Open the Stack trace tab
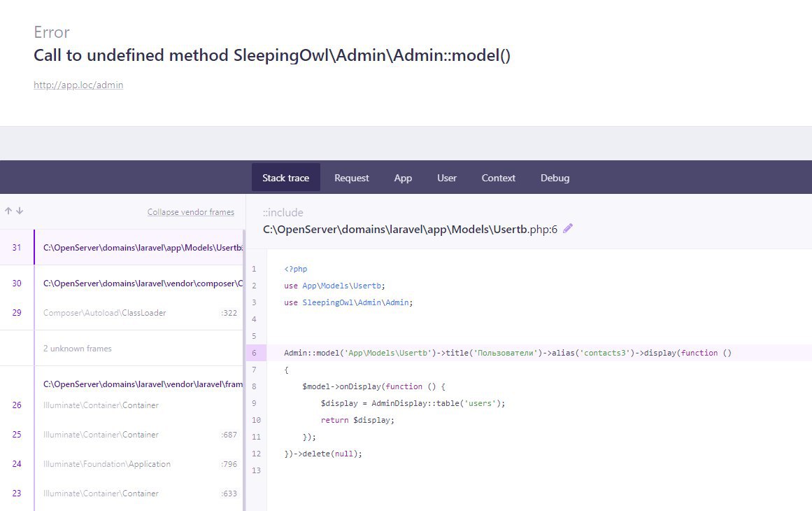The height and width of the screenshot is (511, 812). click(286, 178)
